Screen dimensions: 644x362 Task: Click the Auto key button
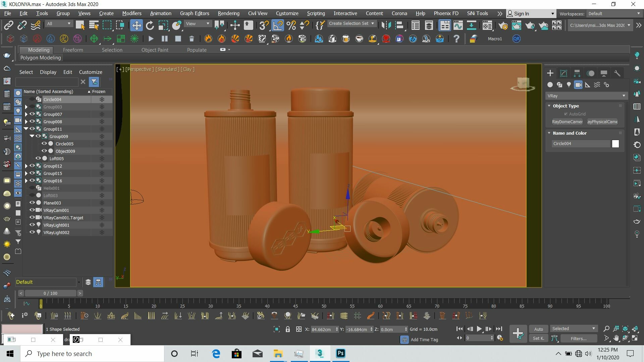point(538,329)
